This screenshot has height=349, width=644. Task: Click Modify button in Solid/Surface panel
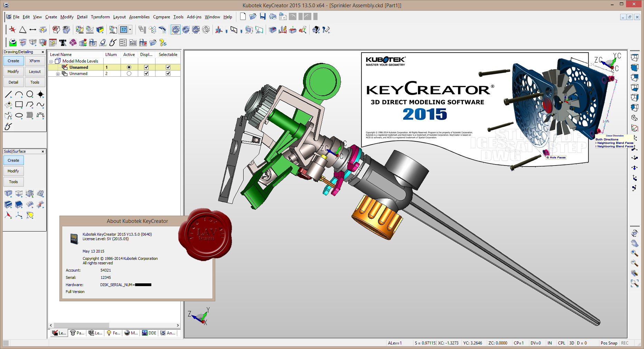point(13,171)
